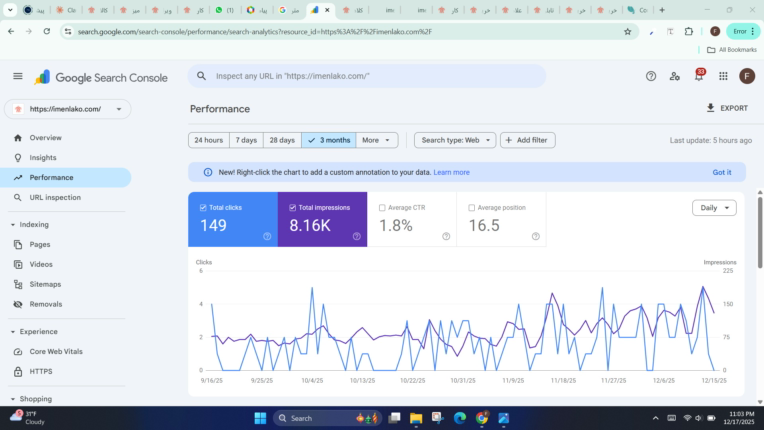Open Microsoft Edge from the taskbar
Screen dimensions: 764x430
pyautogui.click(x=459, y=418)
